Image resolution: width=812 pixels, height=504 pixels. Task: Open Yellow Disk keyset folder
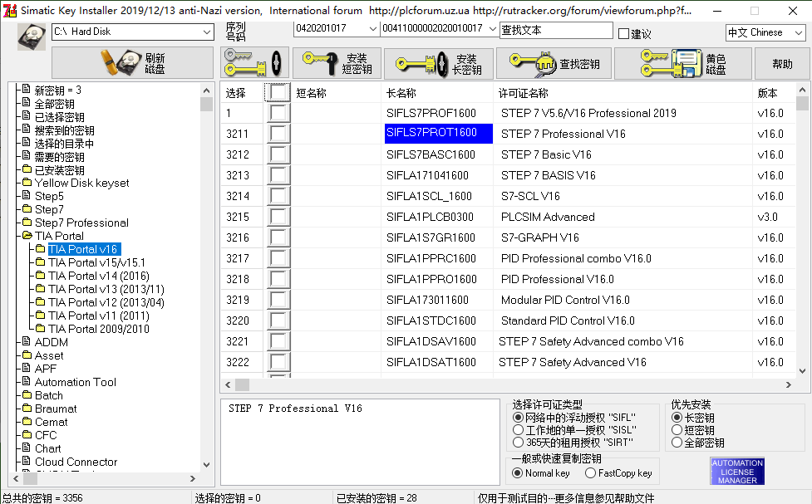click(81, 183)
